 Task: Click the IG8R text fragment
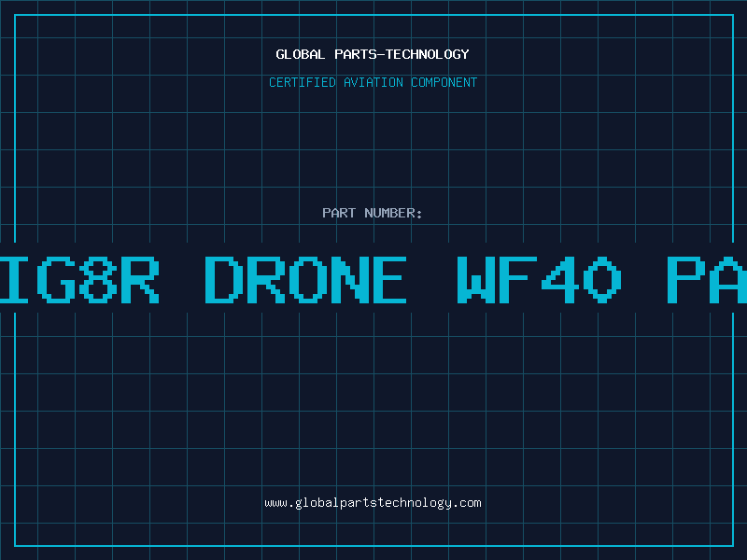[x=79, y=280]
